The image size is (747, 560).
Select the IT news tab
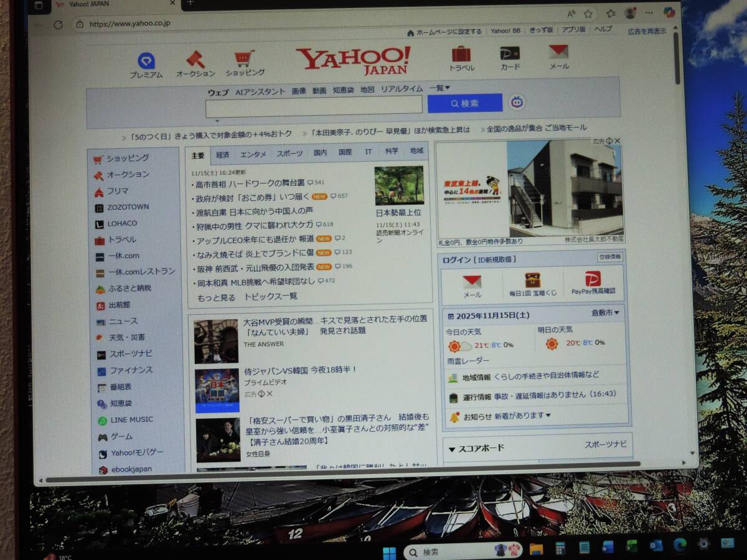pos(369,152)
